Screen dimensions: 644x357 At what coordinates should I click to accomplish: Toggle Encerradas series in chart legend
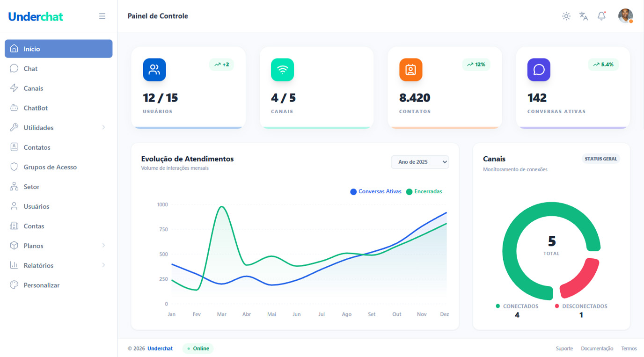point(424,191)
